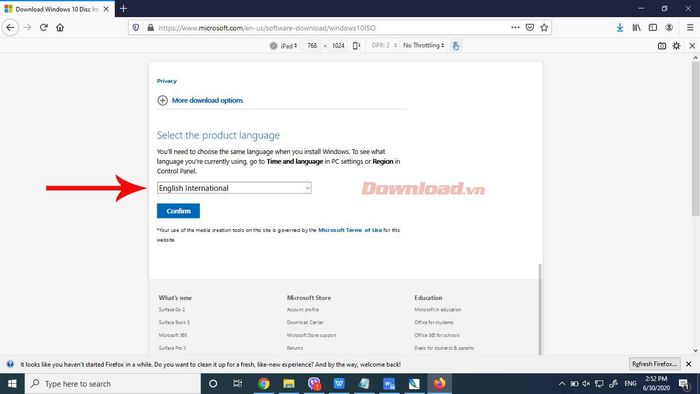Click muted volume icon in system tray

click(586, 384)
